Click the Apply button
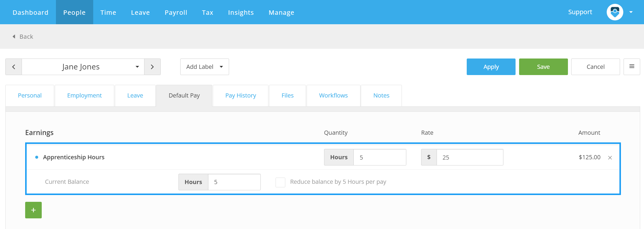 [x=491, y=67]
